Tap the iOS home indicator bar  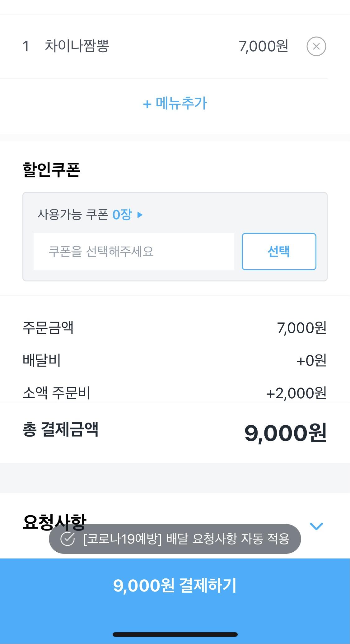(x=175, y=634)
